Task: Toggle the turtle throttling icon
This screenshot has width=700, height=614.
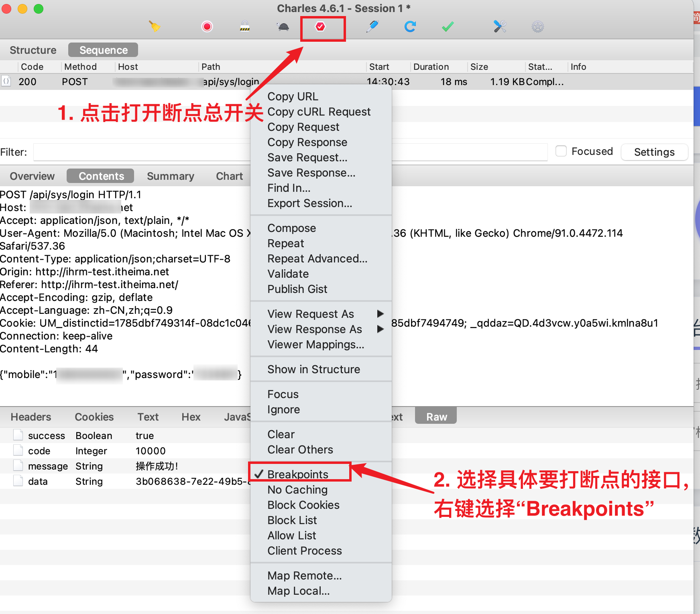Action: point(283,26)
